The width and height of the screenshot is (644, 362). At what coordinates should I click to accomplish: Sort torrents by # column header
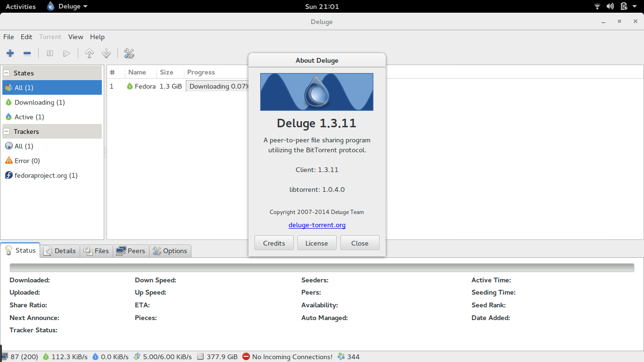(116, 72)
